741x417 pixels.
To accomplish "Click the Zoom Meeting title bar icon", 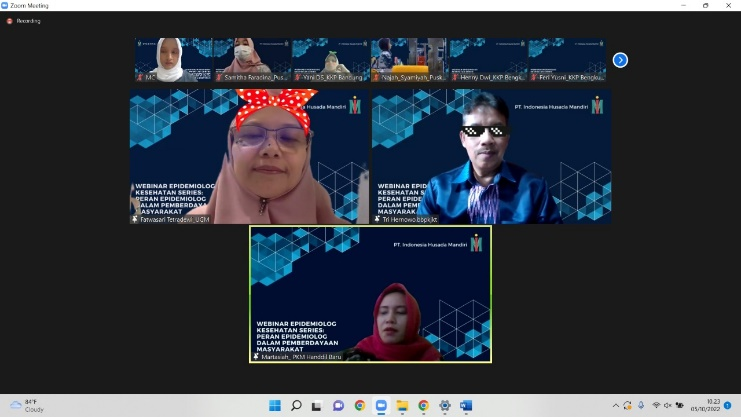I will click(5, 6).
